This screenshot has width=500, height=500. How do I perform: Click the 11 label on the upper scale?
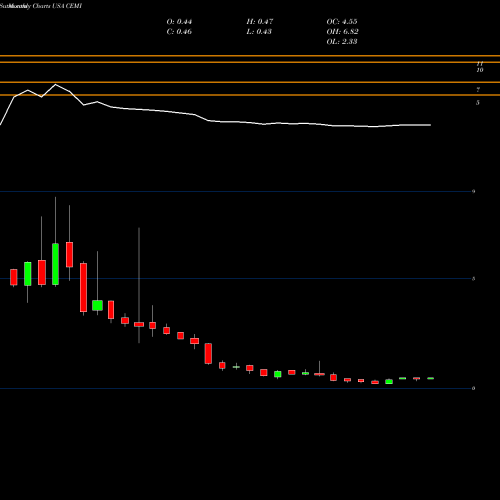point(480,63)
